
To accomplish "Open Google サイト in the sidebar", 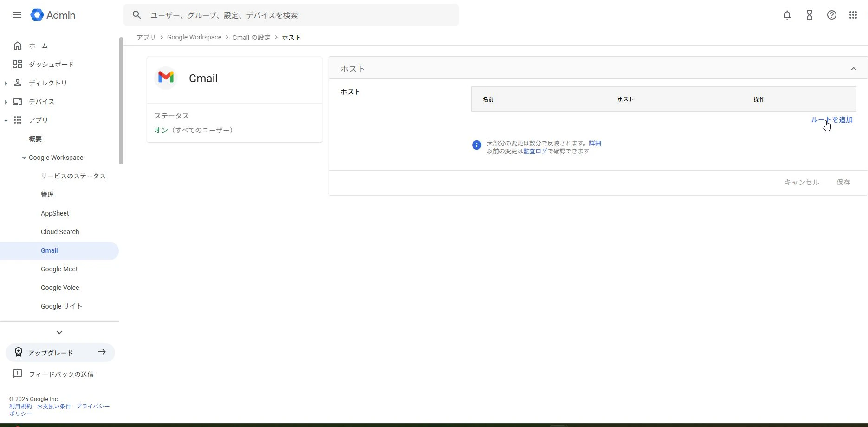I will pyautogui.click(x=61, y=306).
